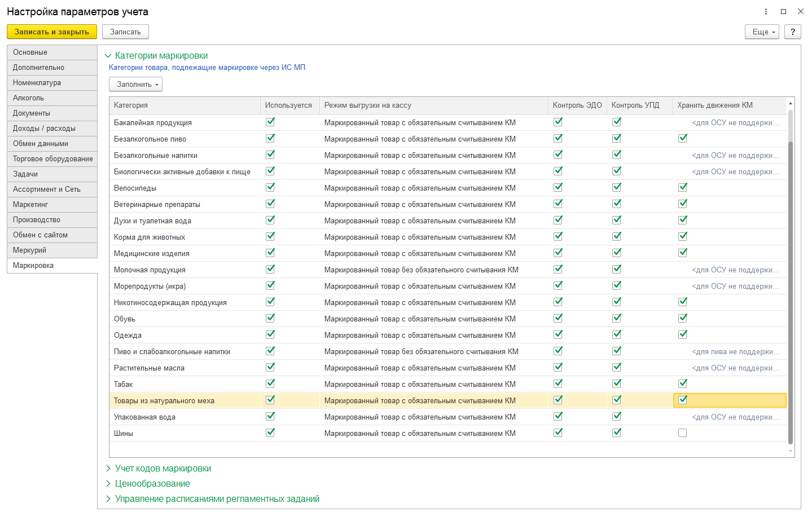The width and height of the screenshot is (812, 516).
Task: Click the Записать и закрыть button
Action: tap(52, 32)
